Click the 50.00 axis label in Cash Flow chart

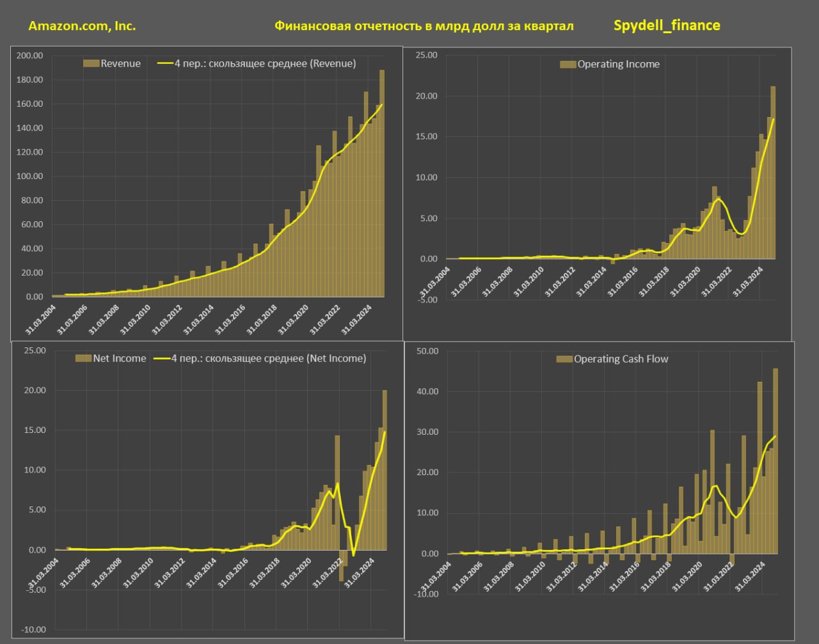pos(427,351)
